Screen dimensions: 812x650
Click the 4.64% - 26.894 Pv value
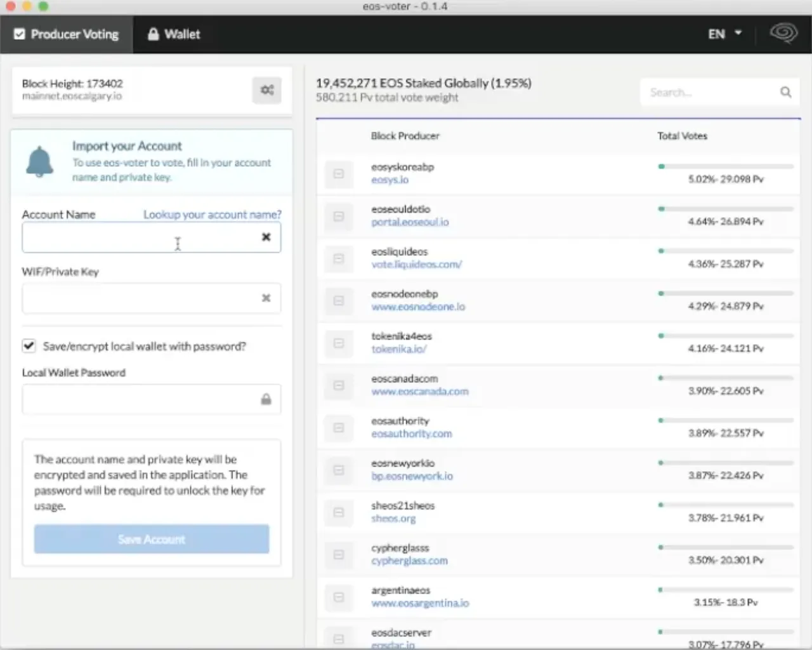tap(726, 222)
